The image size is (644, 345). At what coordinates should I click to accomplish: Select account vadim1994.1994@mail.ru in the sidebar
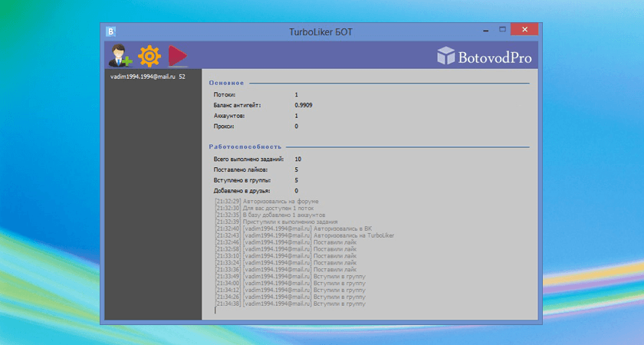tap(147, 77)
